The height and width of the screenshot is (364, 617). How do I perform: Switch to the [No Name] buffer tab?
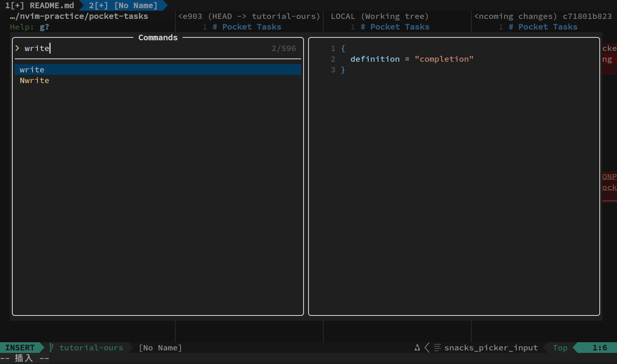(123, 5)
